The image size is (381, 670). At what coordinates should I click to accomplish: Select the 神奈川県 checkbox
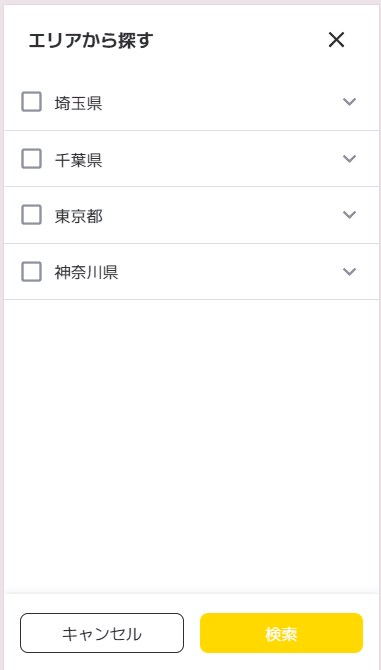coord(32,271)
